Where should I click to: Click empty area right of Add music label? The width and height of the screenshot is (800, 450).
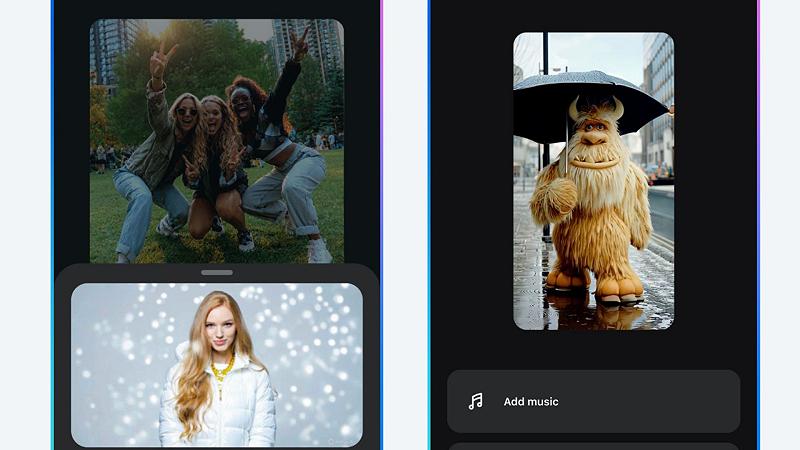tap(650, 401)
